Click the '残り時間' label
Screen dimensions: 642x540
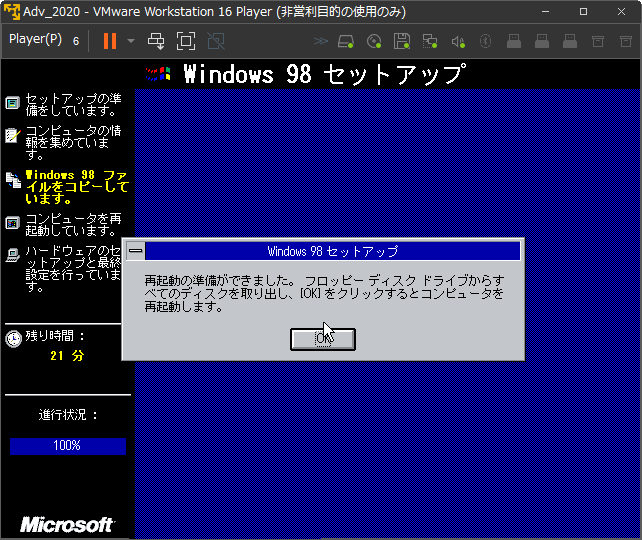[x=55, y=336]
